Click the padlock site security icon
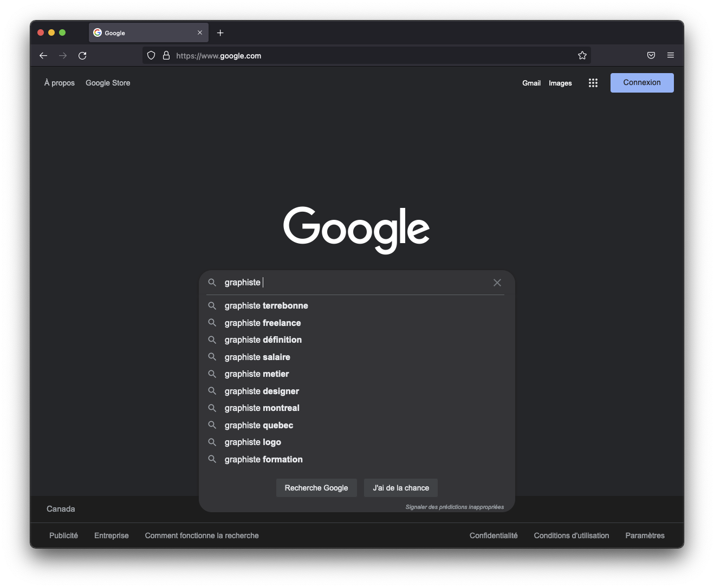 [x=166, y=55]
